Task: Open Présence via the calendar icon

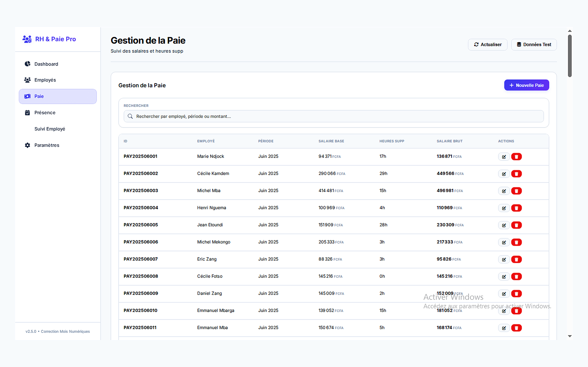Action: tap(27, 112)
